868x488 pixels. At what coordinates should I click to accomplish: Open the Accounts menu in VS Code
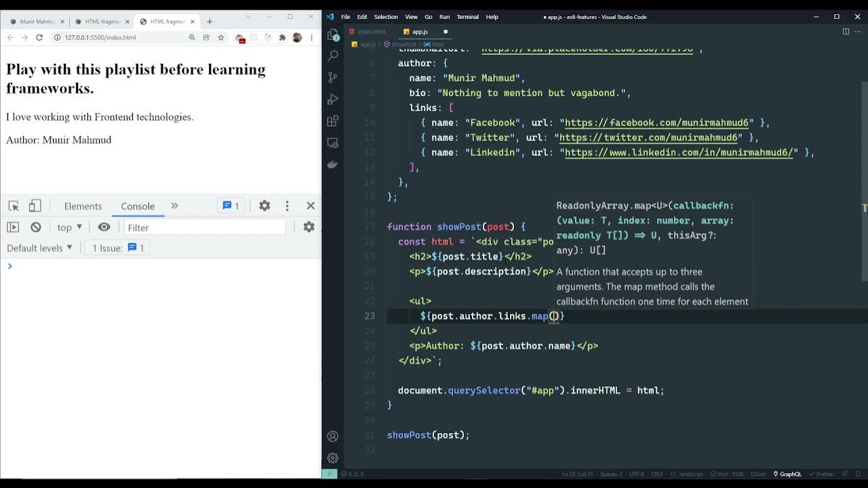(x=333, y=436)
